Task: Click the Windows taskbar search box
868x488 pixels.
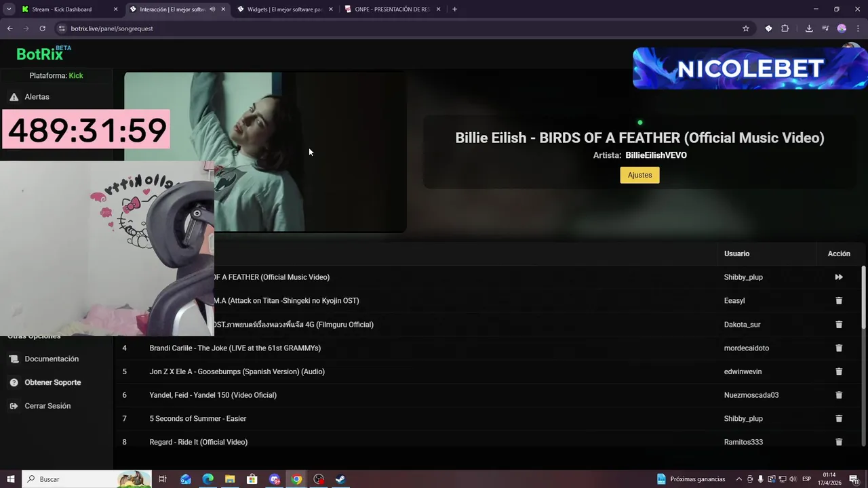Action: [87, 479]
